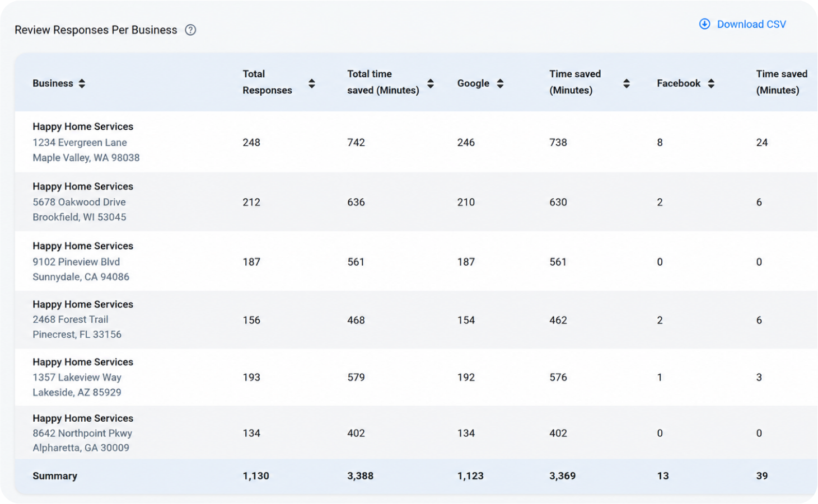Click Facebook time saved value 24
Image resolution: width=818 pixels, height=504 pixels.
pos(762,143)
